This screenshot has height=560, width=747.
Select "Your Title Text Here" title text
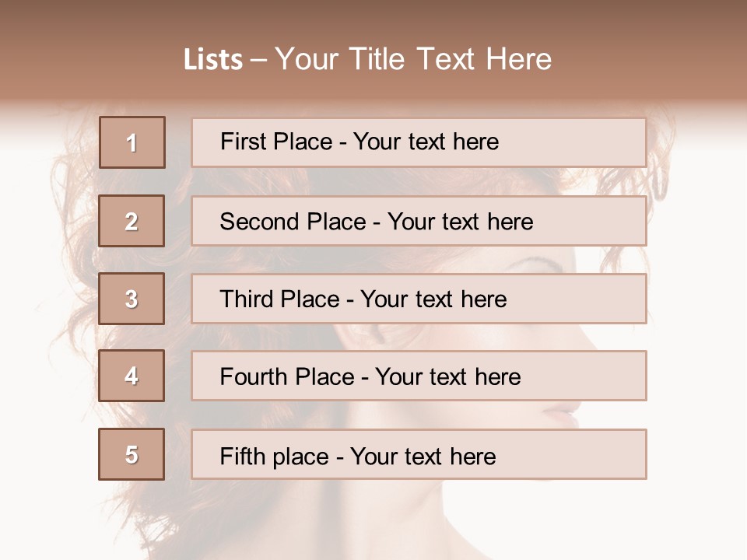click(413, 60)
